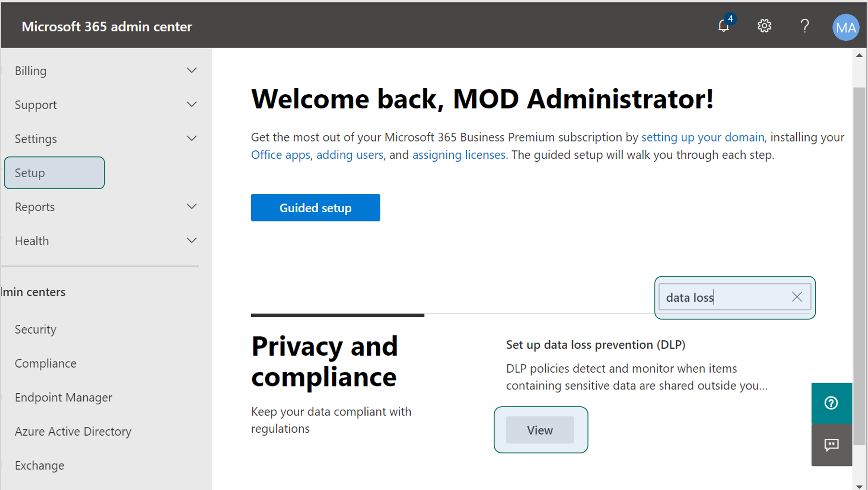This screenshot has width=868, height=490.
Task: Click the Guided setup button
Action: [x=316, y=207]
